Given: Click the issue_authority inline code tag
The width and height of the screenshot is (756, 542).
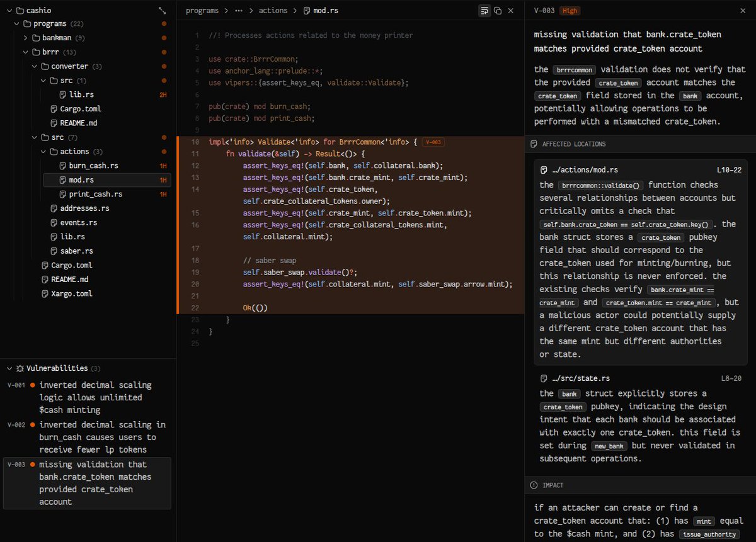Looking at the screenshot, I should (709, 534).
